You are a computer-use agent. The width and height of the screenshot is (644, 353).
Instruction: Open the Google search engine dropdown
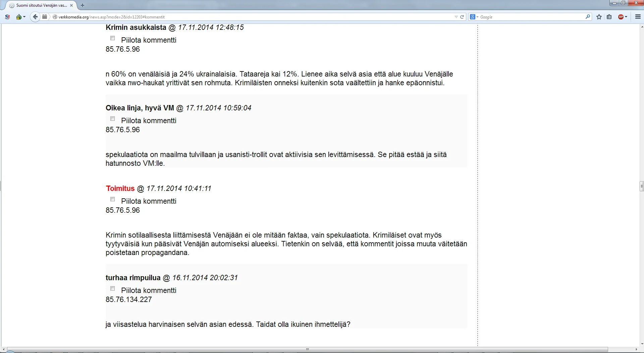coord(474,17)
